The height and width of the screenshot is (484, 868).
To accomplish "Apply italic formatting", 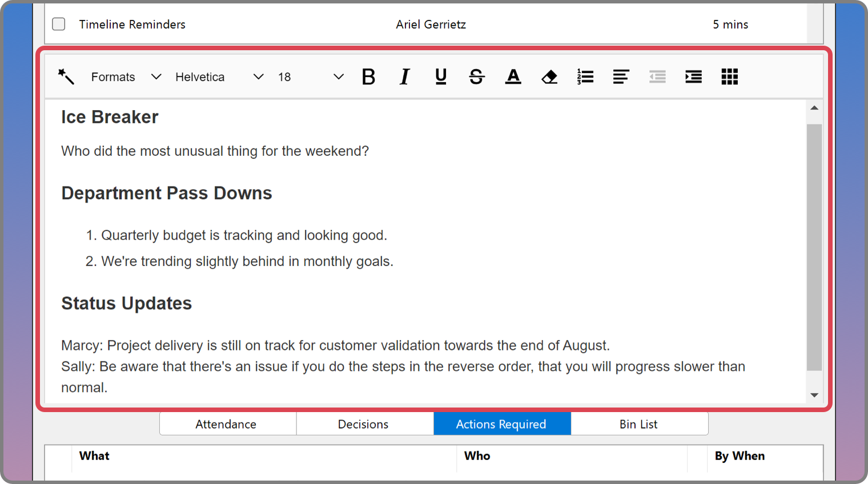I will coord(404,76).
